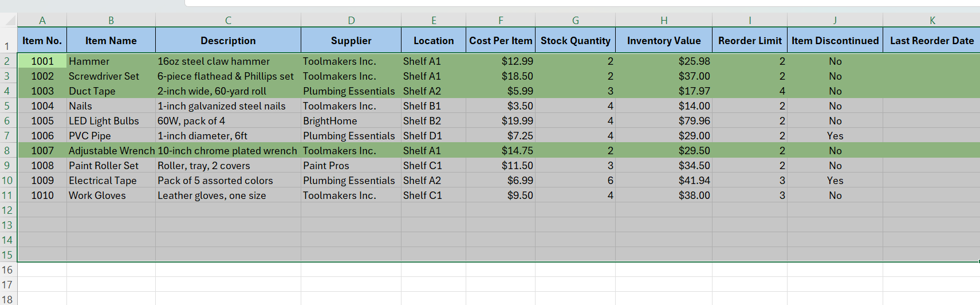Select the Adjustable Wrench cell
This screenshot has width=980, height=305.
[x=111, y=151]
